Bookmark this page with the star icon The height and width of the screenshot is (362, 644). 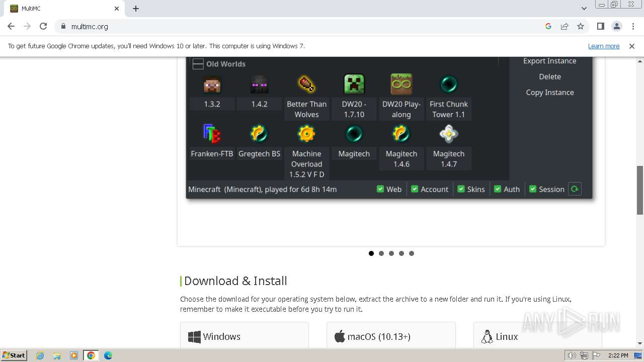coord(581,26)
